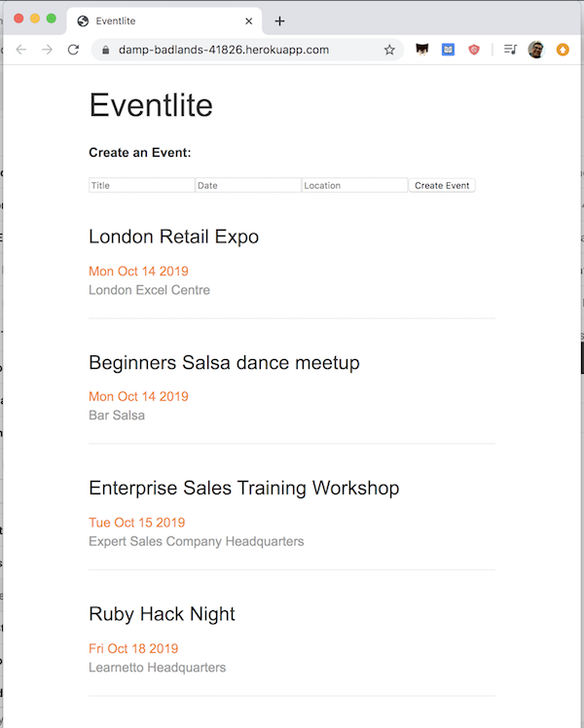The height and width of the screenshot is (728, 584).
Task: Focus the Date input field
Action: point(248,185)
